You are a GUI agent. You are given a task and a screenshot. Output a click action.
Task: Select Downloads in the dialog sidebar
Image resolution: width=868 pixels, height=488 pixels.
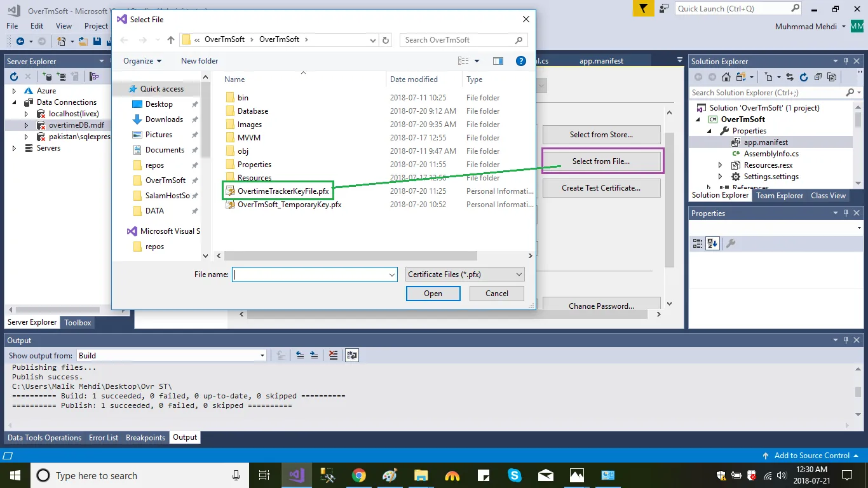click(x=164, y=119)
